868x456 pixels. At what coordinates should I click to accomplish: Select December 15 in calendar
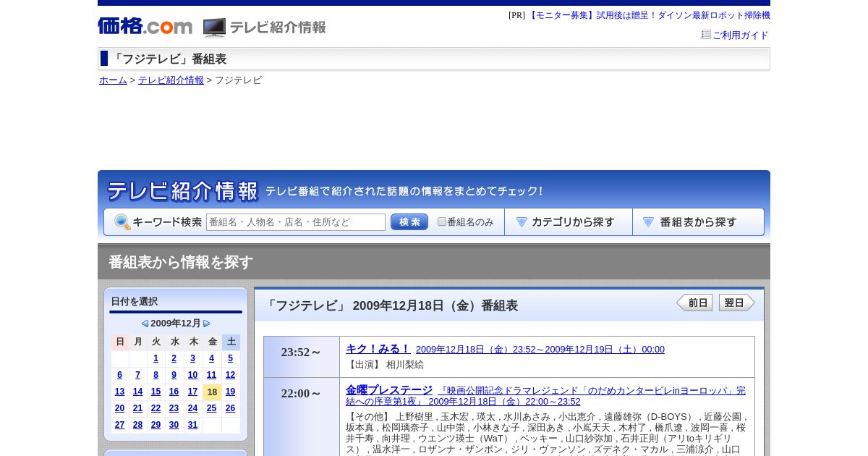pos(156,392)
